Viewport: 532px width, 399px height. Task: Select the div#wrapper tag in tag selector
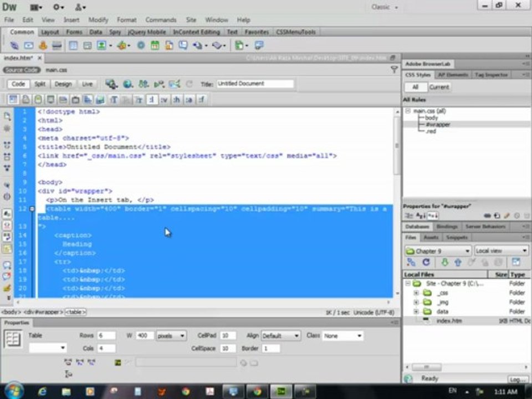click(x=43, y=312)
